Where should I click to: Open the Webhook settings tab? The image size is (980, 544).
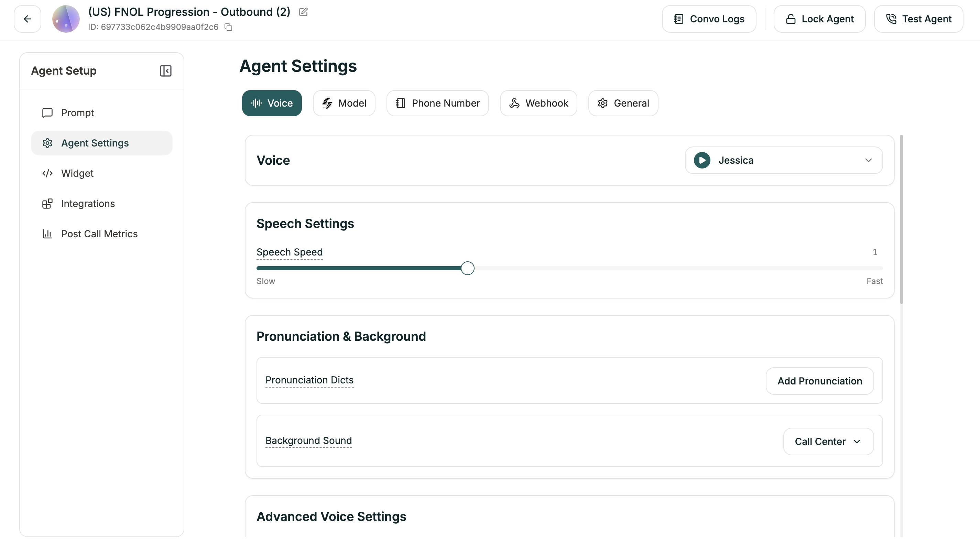538,103
